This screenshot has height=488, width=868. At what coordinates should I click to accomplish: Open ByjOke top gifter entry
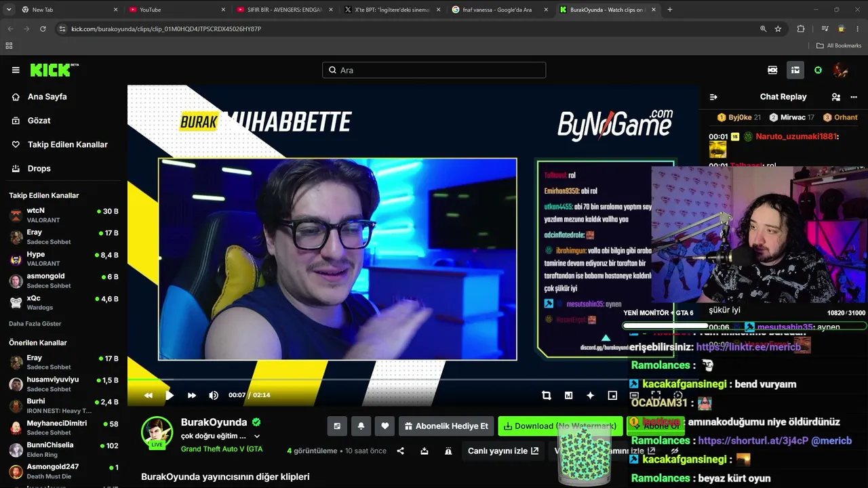(x=739, y=117)
